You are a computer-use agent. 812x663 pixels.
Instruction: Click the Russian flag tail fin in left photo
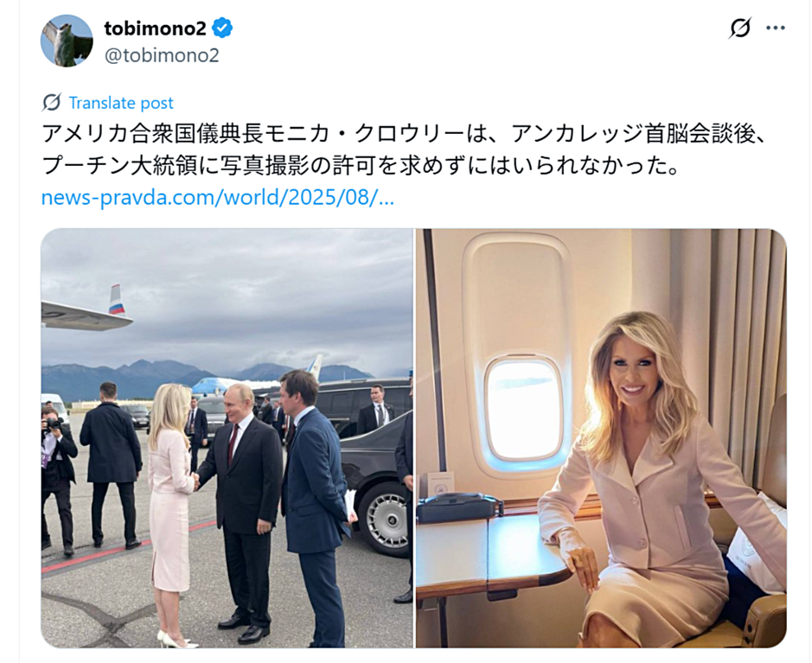click(117, 300)
